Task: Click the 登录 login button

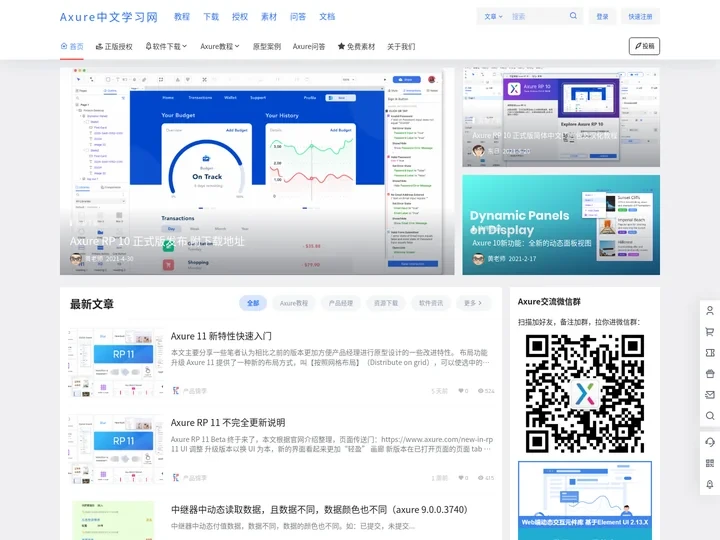Action: coord(602,17)
